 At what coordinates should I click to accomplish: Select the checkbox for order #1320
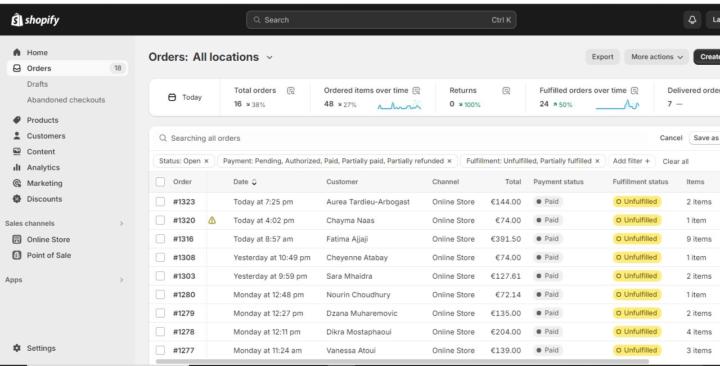[x=160, y=220]
